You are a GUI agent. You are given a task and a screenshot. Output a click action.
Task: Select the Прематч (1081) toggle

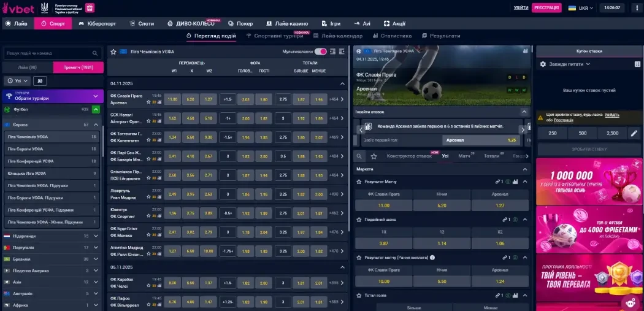point(79,67)
